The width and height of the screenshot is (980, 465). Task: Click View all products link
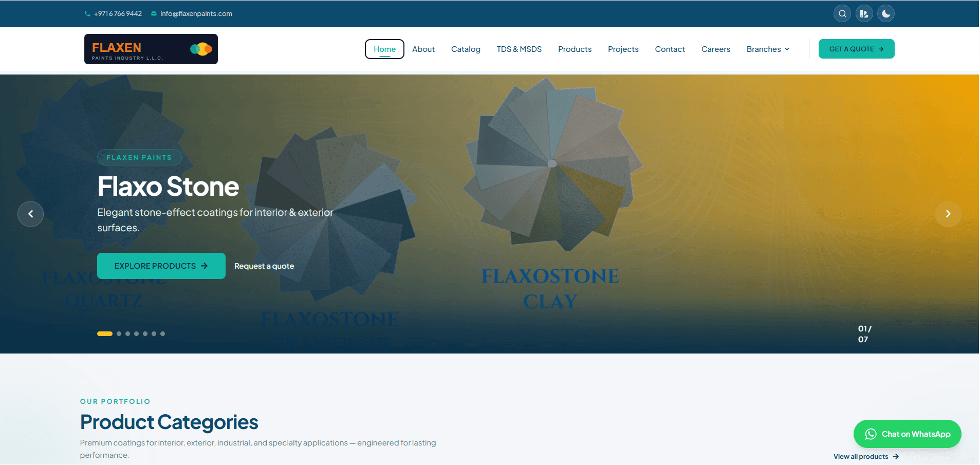[866, 457]
